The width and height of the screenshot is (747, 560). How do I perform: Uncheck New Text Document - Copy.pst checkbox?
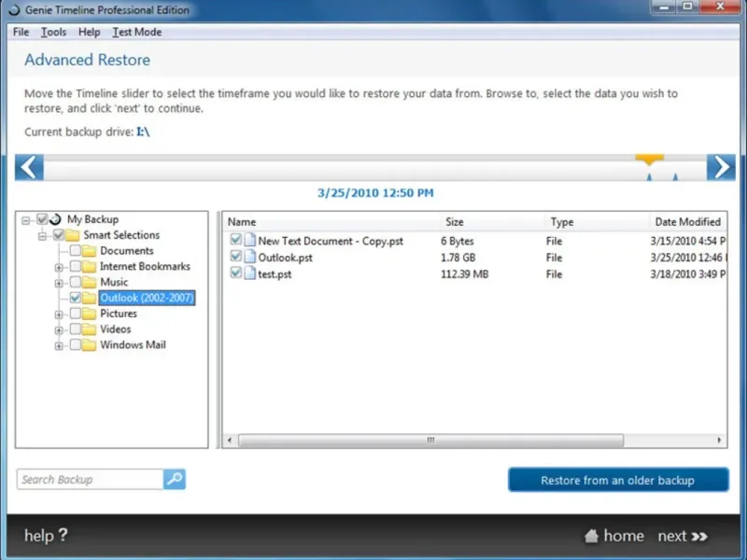click(x=235, y=240)
